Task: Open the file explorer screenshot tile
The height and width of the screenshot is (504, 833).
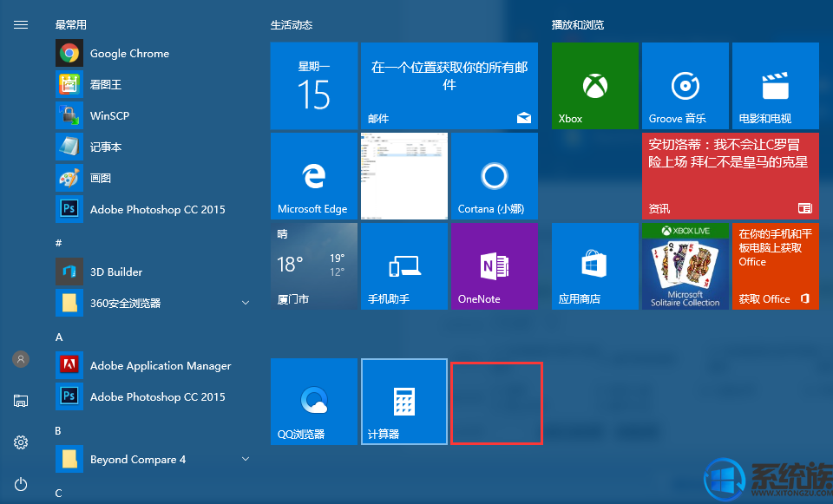Action: (x=404, y=176)
